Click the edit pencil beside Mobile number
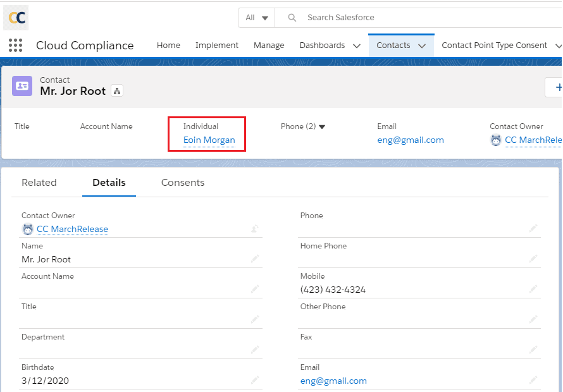The width and height of the screenshot is (563, 392). (x=533, y=289)
